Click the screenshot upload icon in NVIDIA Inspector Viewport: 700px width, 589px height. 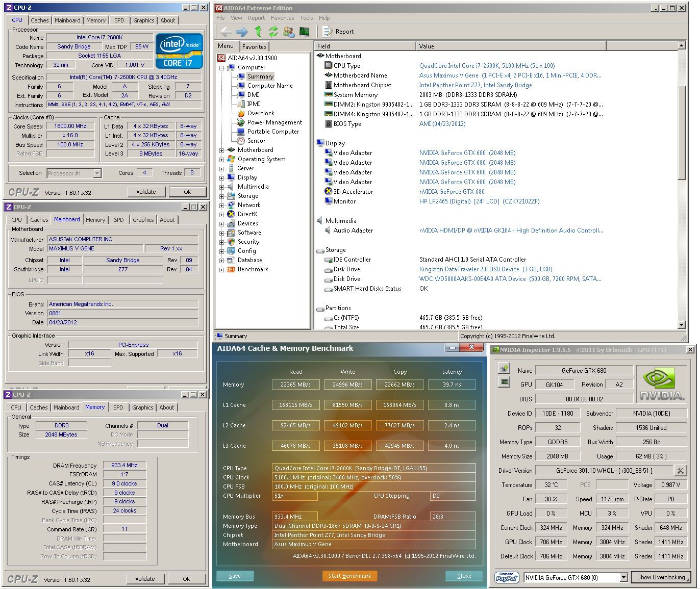tap(504, 368)
